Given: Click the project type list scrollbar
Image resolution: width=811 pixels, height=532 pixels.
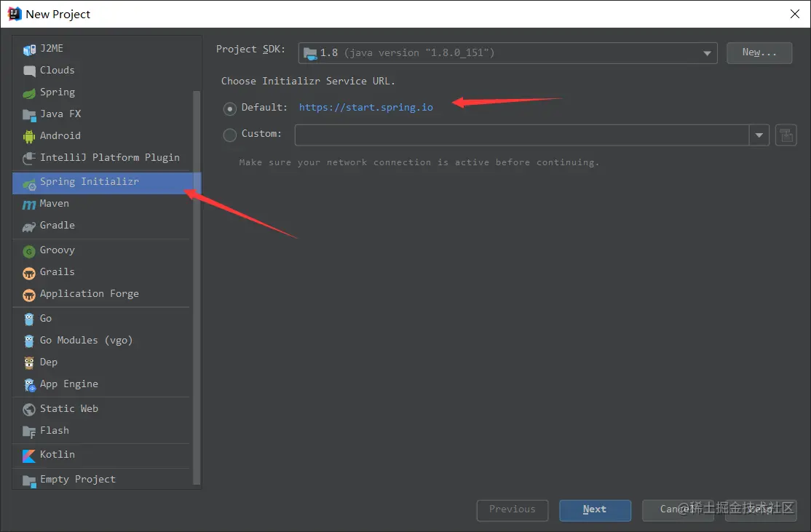Looking at the screenshot, I should coord(197,287).
